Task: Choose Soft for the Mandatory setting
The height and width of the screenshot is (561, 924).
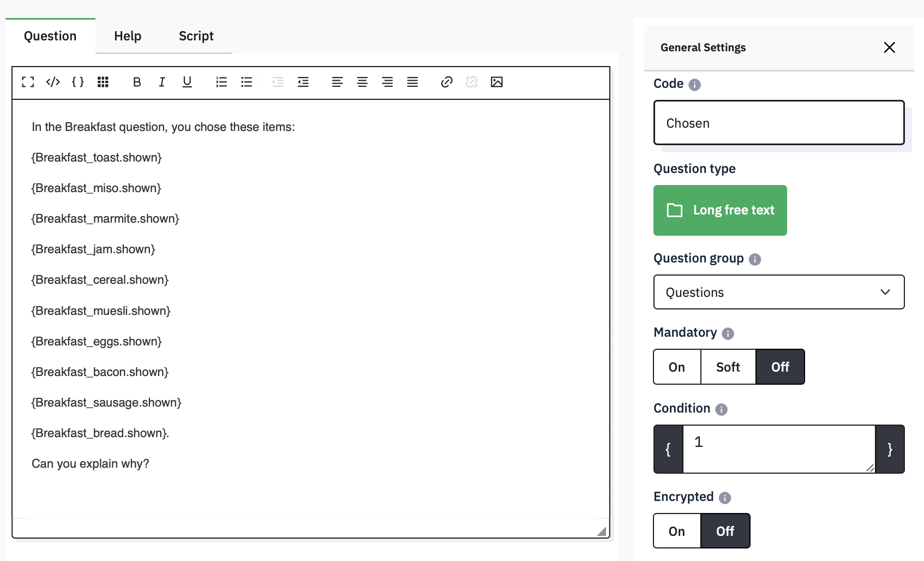Action: tap(728, 367)
